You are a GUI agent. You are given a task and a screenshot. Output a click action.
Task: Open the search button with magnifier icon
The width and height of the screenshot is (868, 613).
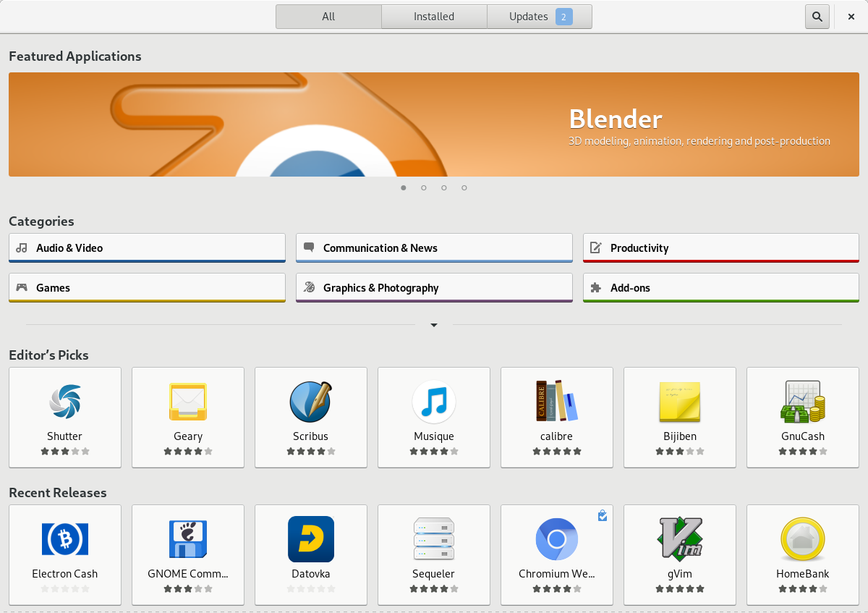point(817,17)
